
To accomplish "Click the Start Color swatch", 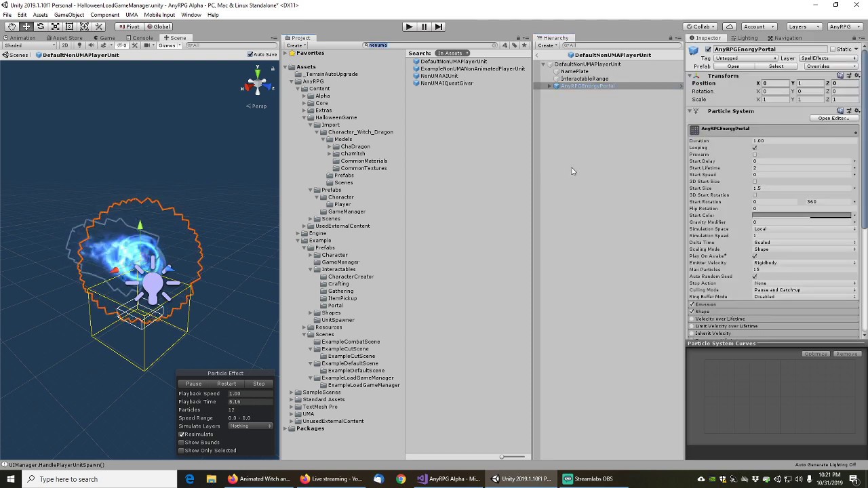I will (802, 216).
